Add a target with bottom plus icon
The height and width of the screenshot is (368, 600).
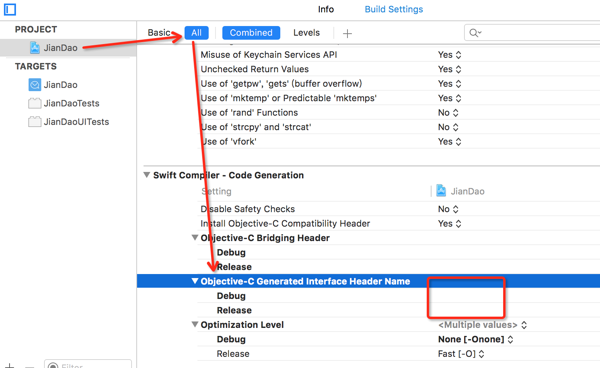9,366
